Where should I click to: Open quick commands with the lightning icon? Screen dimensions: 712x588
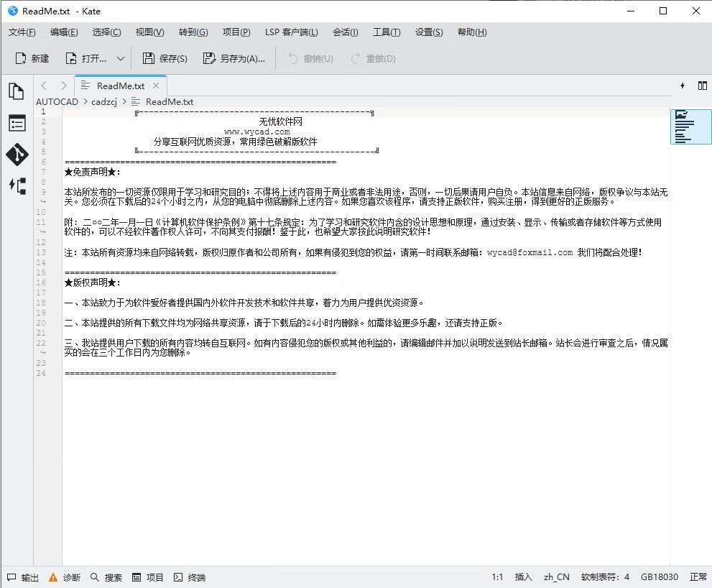point(682,86)
